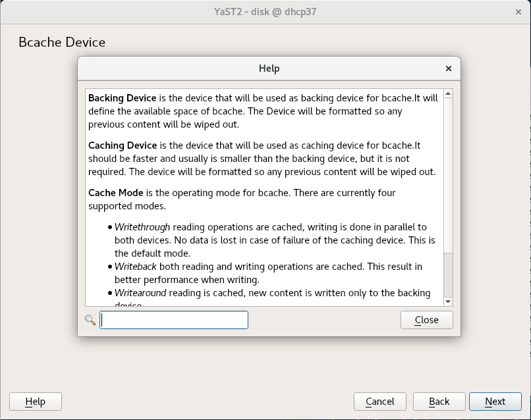The image size is (531, 420).
Task: Click the Help button at bottom left
Action: (x=36, y=402)
